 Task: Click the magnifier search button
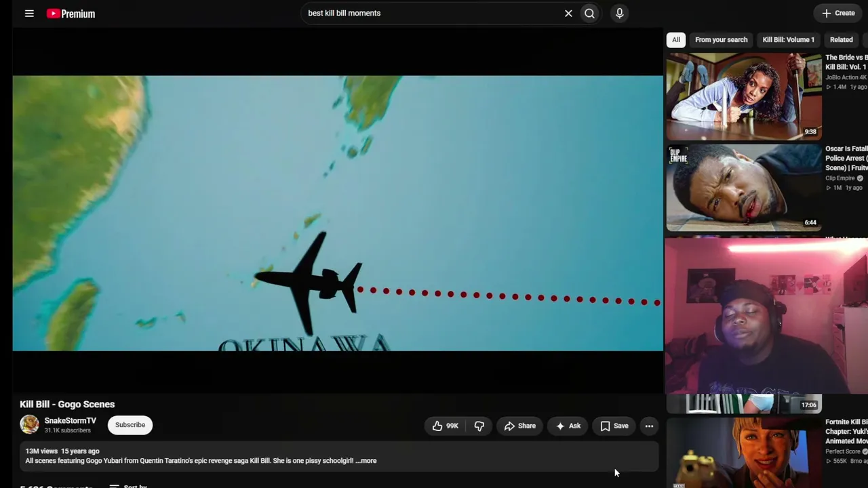590,14
